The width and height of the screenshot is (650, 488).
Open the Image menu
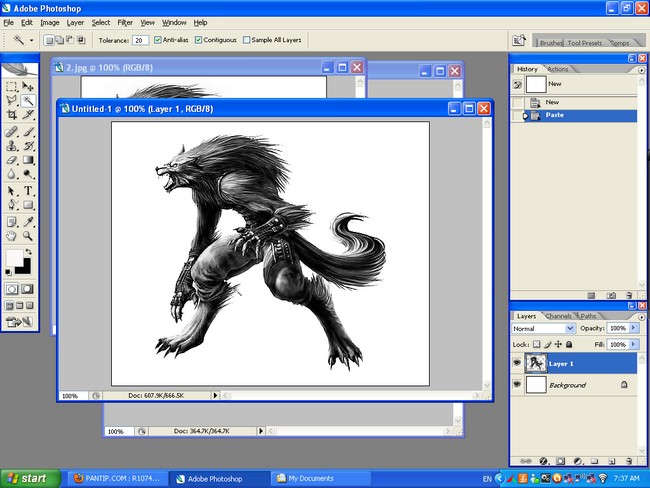[50, 23]
